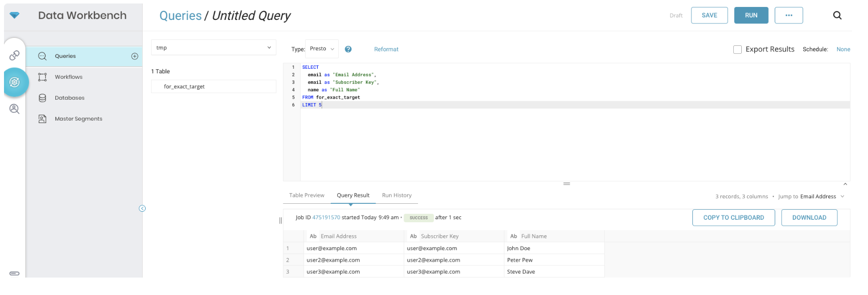Click the Reformat link
868x295 pixels.
click(386, 49)
